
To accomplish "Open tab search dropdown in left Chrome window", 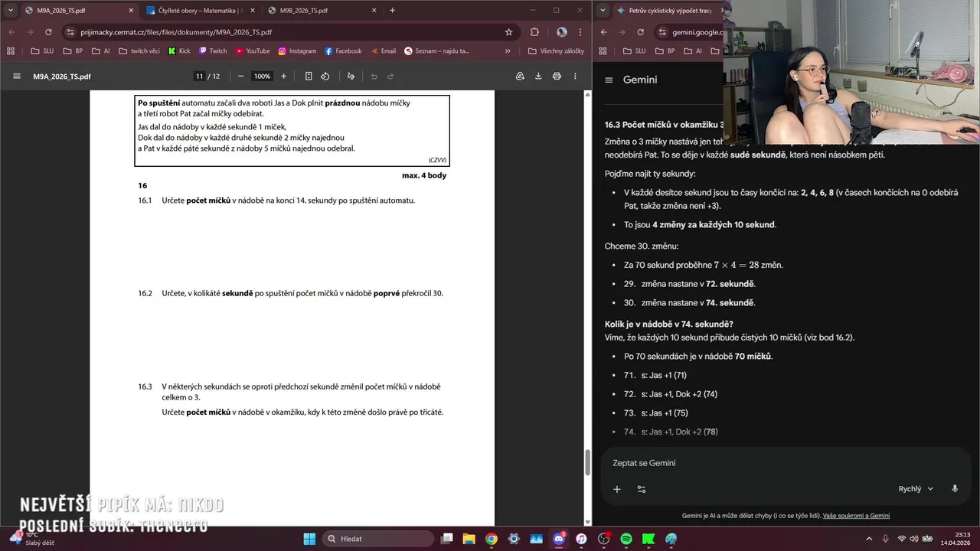I will pyautogui.click(x=11, y=11).
